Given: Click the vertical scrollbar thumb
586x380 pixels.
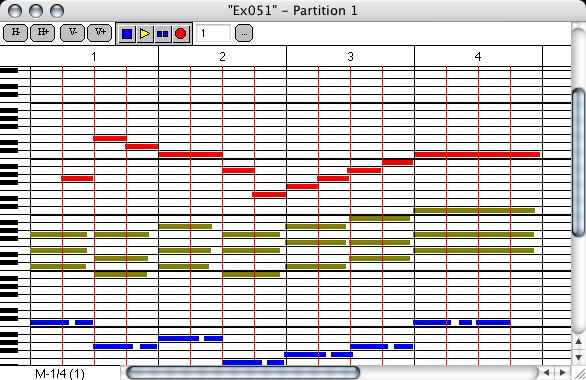Looking at the screenshot, I should coord(579,163).
